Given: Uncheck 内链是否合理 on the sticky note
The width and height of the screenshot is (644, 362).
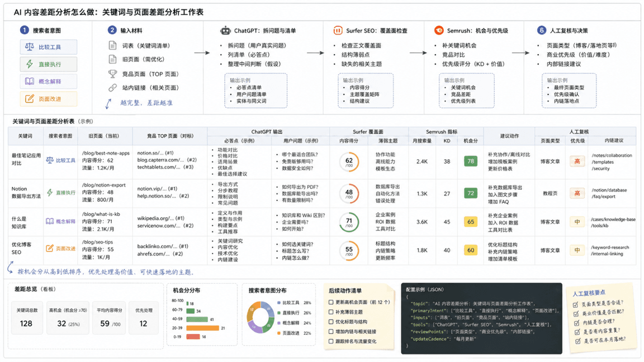Looking at the screenshot, I should click(x=577, y=323).
